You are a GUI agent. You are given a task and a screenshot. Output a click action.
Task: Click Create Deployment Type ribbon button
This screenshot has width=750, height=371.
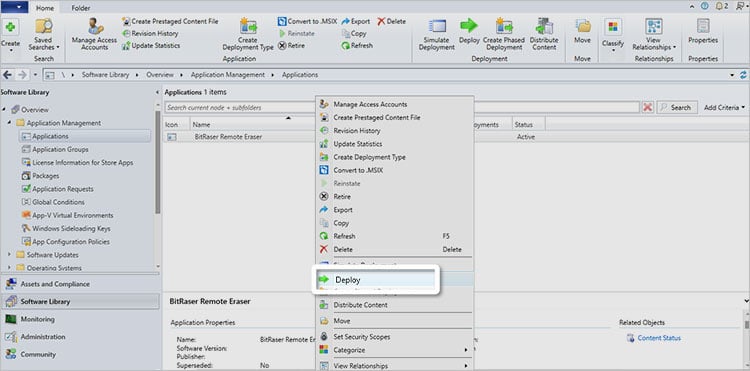pos(248,34)
